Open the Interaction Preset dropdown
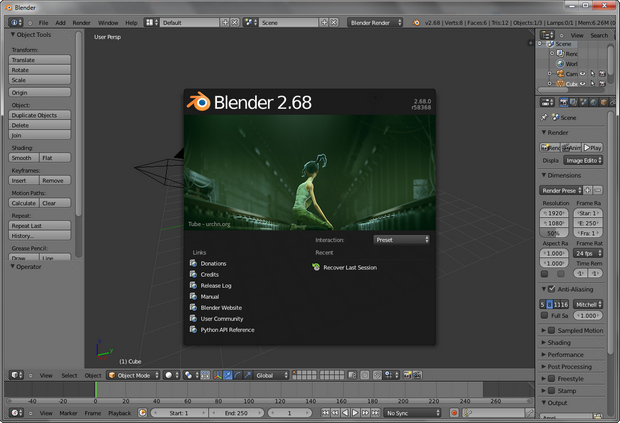Image resolution: width=620 pixels, height=423 pixels. point(402,240)
